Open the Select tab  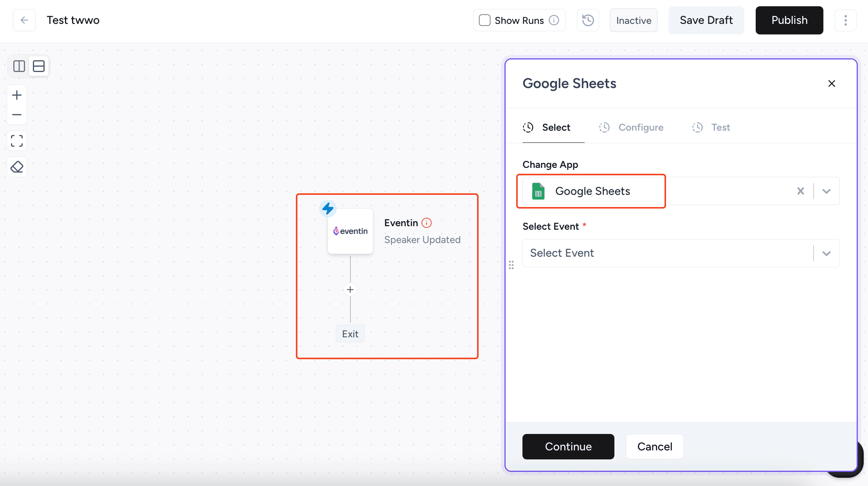[553, 128]
